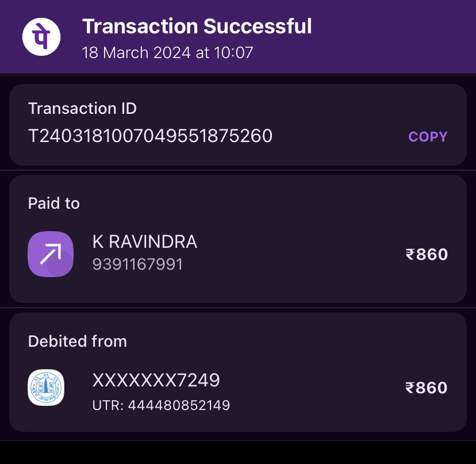Click the ₹860 amount beside account XXXXXXX7249
The width and height of the screenshot is (476, 464).
[x=427, y=388]
